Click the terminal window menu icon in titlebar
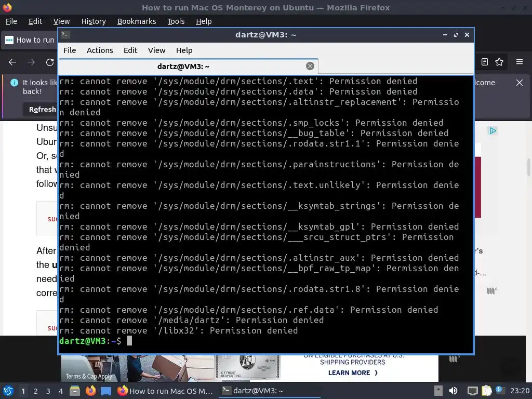532x399 pixels. (65, 35)
